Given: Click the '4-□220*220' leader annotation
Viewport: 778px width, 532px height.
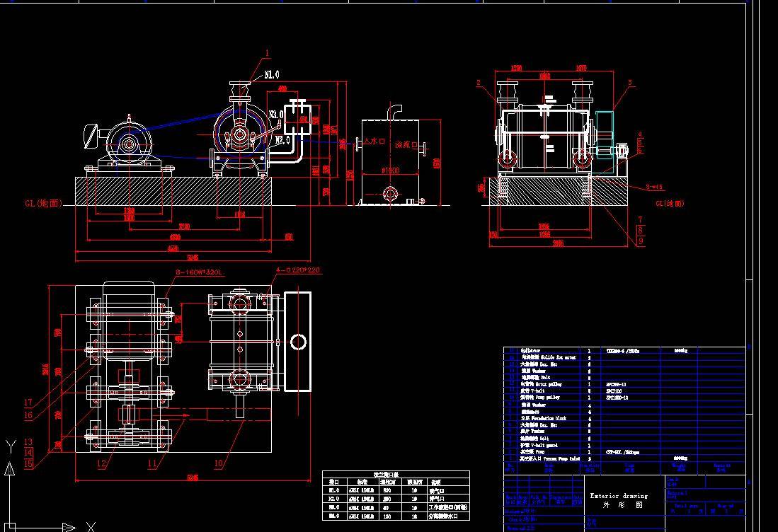Looking at the screenshot, I should [298, 270].
